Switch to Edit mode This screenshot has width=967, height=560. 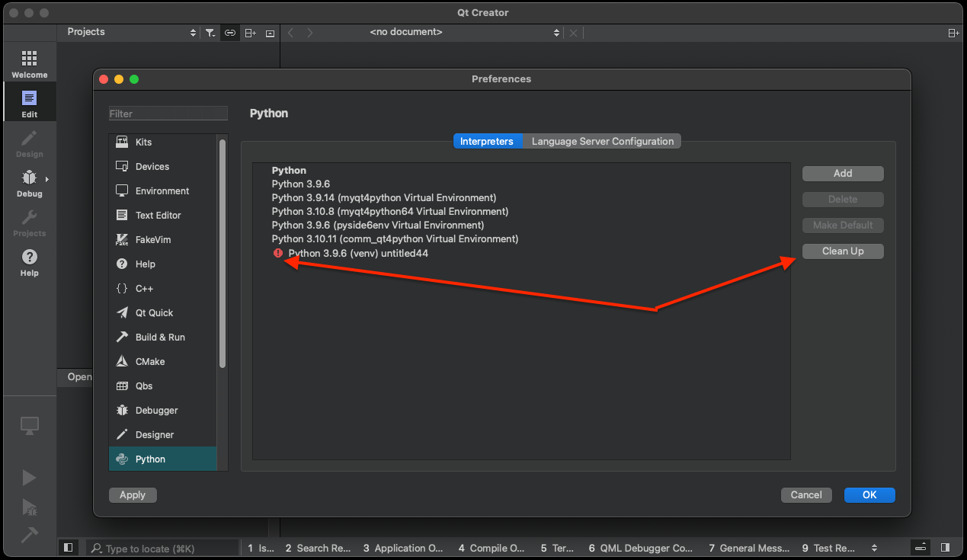coord(29,101)
